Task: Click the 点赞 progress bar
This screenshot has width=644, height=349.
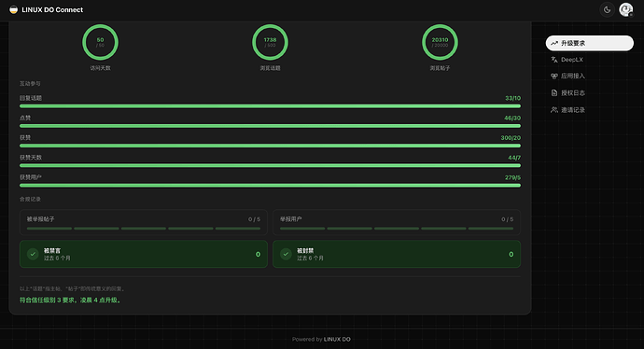Action: tap(270, 126)
